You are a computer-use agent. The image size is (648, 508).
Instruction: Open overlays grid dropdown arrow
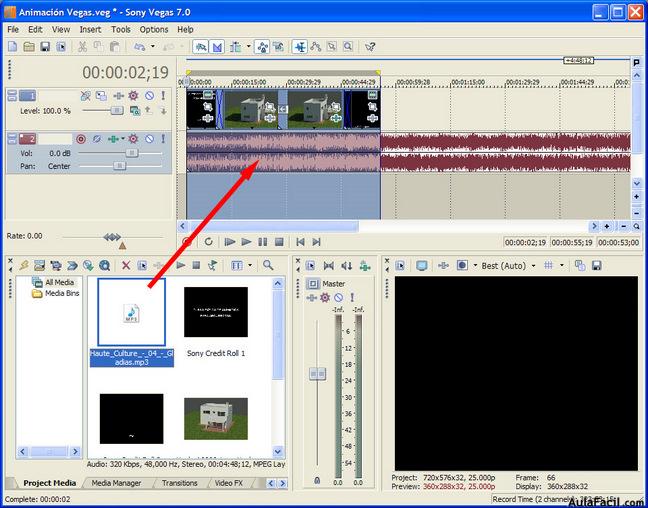click(x=562, y=265)
